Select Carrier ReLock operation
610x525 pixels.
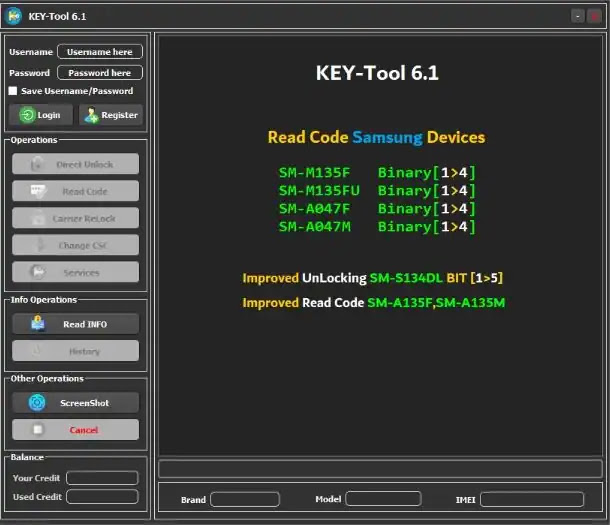tap(75, 218)
